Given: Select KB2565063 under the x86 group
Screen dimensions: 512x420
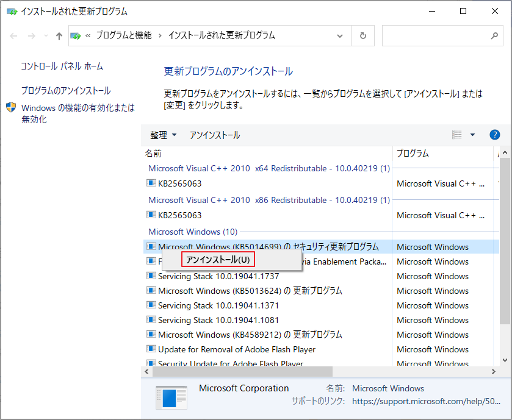Looking at the screenshot, I should click(179, 215).
